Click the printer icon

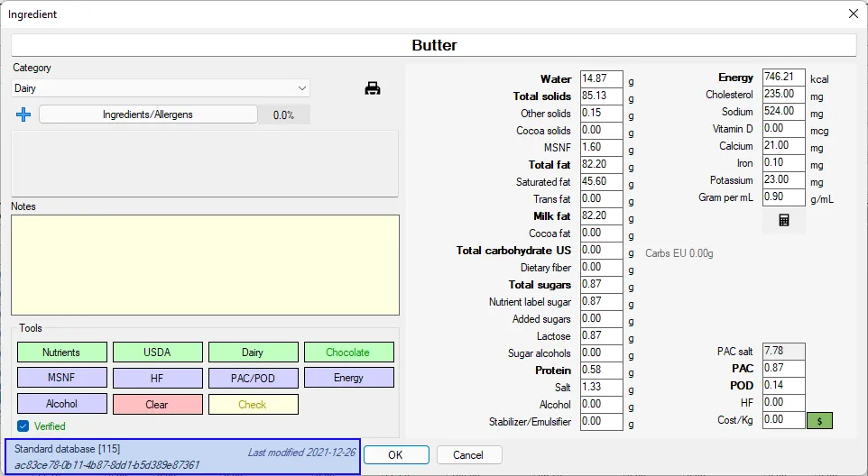pyautogui.click(x=373, y=88)
